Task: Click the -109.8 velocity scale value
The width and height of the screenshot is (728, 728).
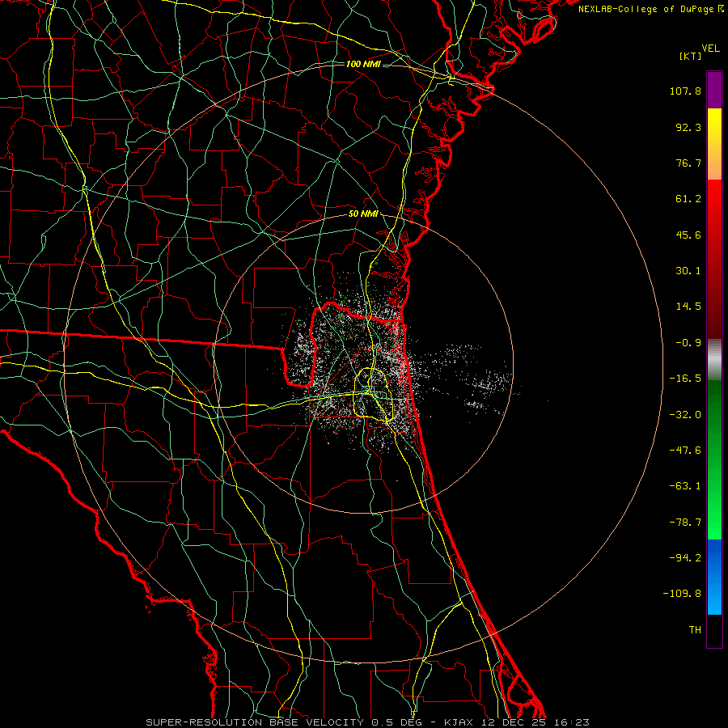Action: (682, 594)
